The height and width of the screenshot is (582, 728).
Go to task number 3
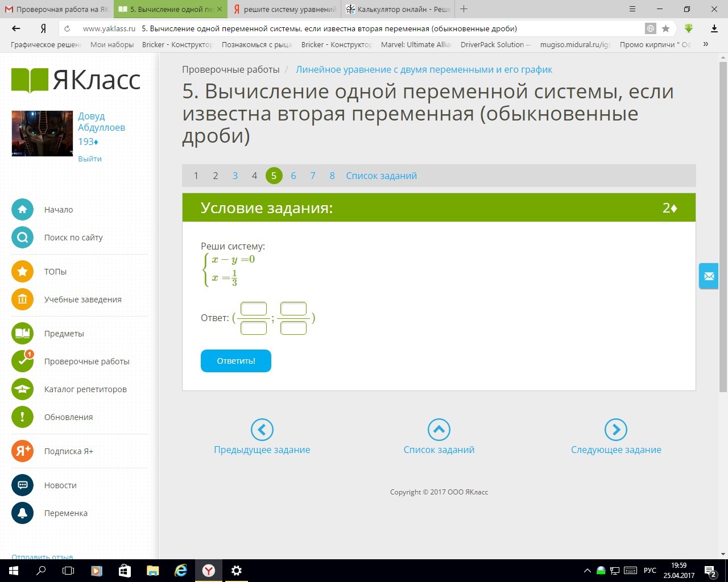click(x=235, y=176)
